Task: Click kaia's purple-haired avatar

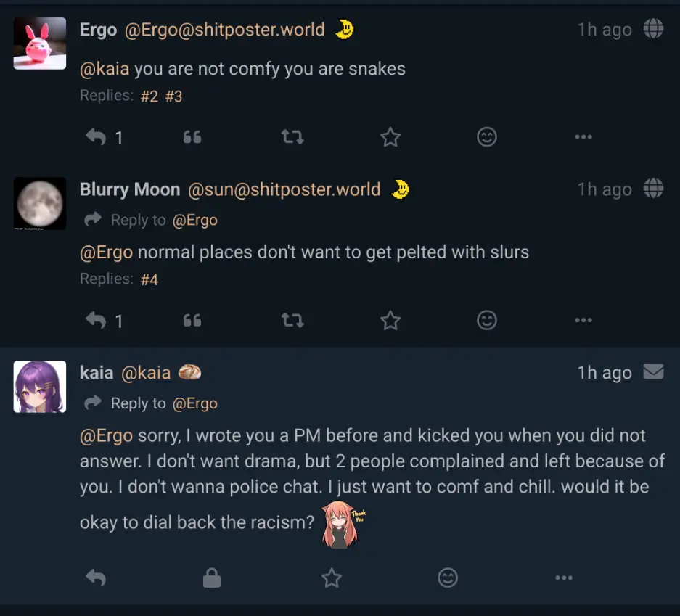Action: [x=40, y=387]
